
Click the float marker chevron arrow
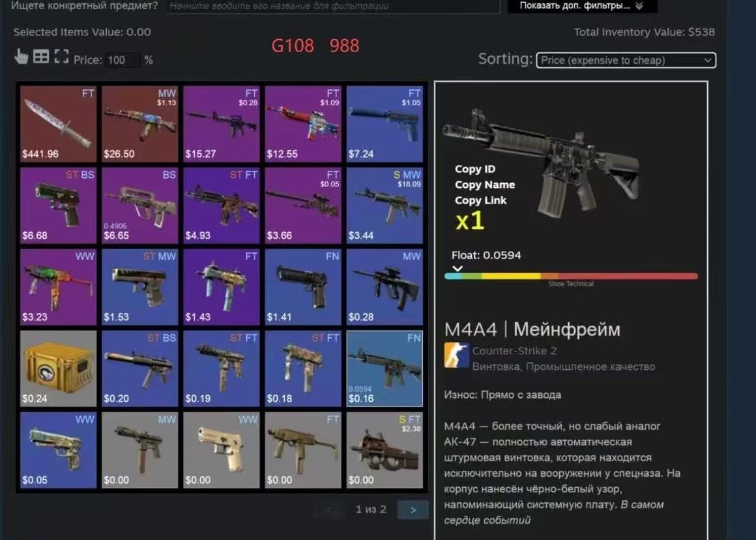(x=458, y=268)
